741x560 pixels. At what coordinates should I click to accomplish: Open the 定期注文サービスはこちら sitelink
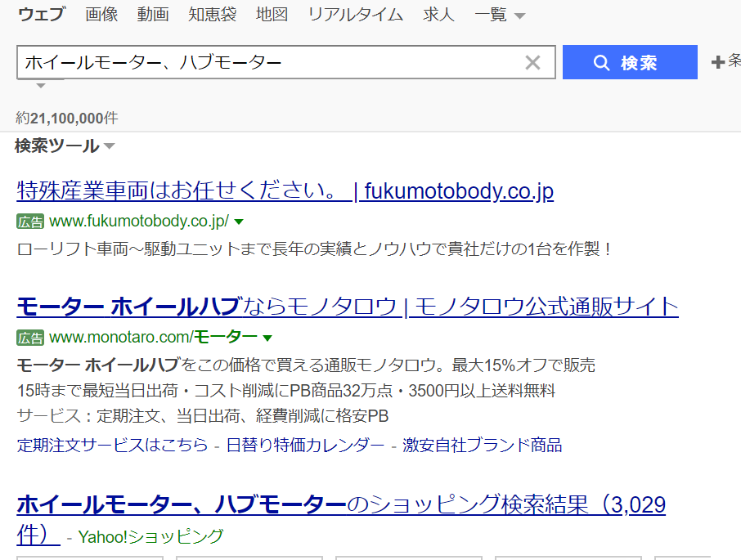[x=113, y=445]
